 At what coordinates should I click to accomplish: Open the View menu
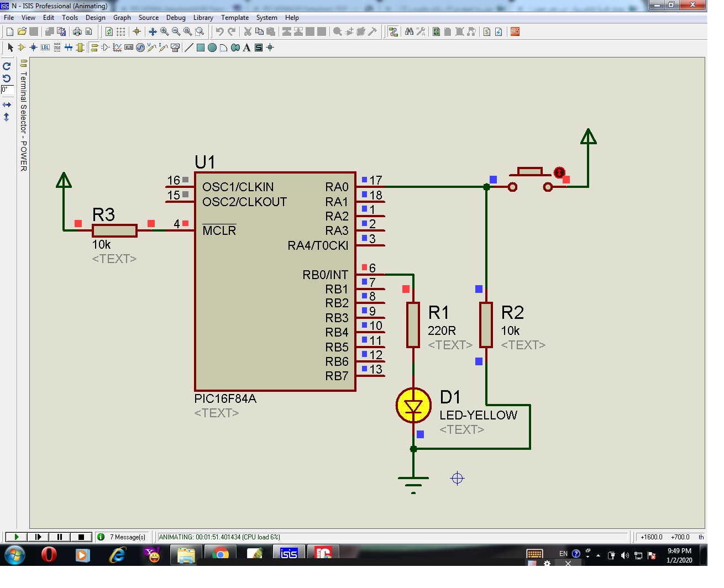28,18
